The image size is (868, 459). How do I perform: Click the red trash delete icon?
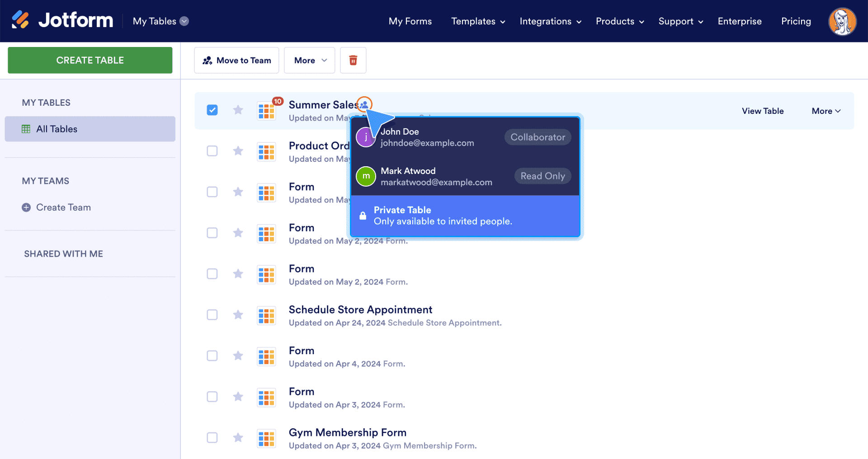[353, 60]
